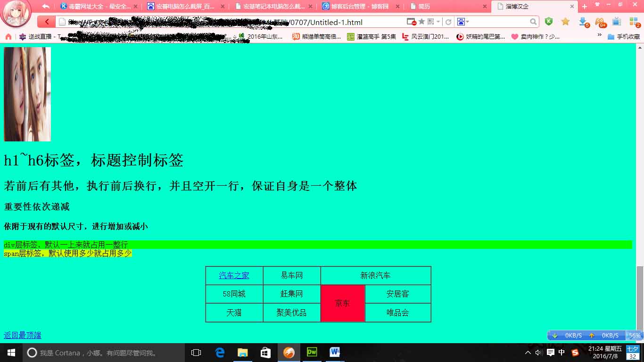Toggle the ad-block icon in address bar
The width and height of the screenshot is (644, 362).
click(x=411, y=22)
